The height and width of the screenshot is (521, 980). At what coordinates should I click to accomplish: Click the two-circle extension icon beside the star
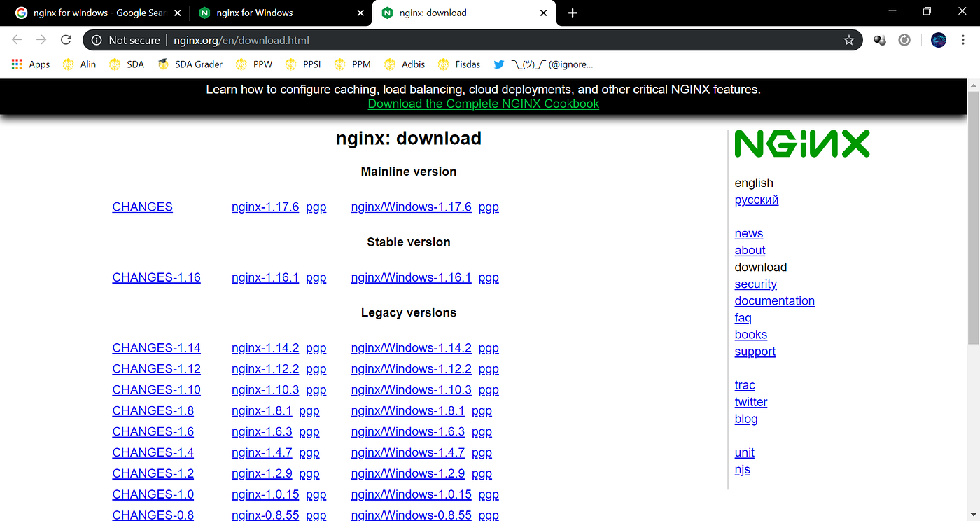click(880, 41)
